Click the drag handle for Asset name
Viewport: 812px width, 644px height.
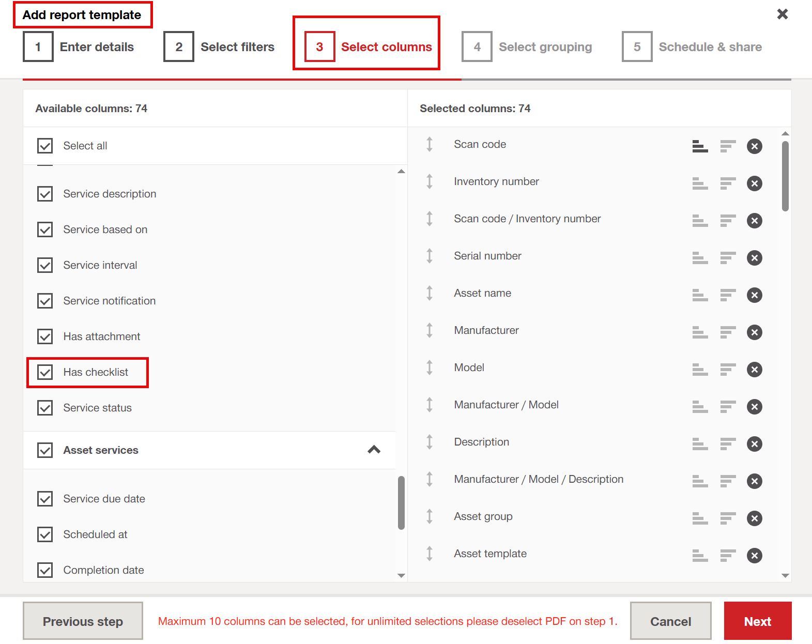point(430,293)
